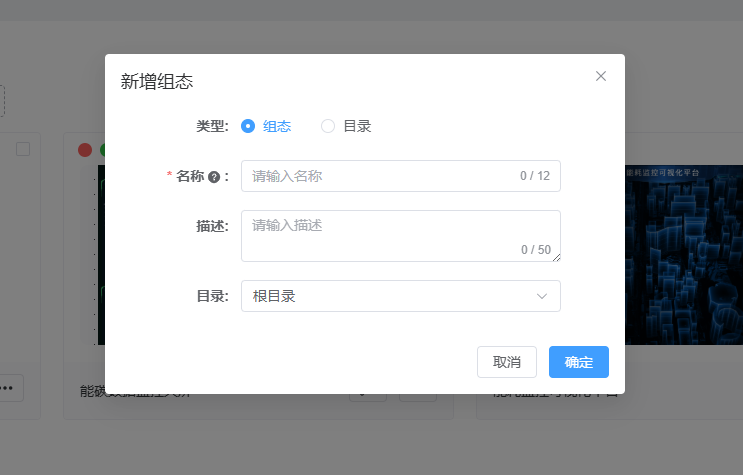743x475 pixels.
Task: Open the 根目录 directory dropdown
Action: (401, 296)
